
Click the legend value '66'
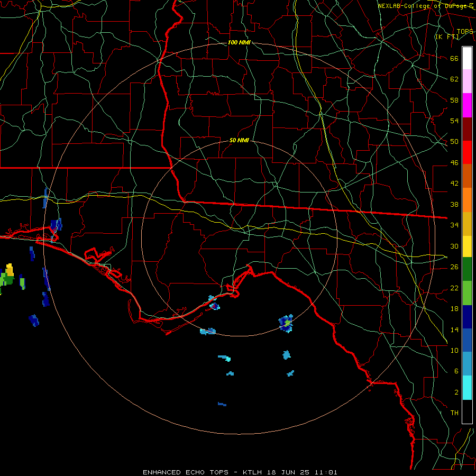[454, 58]
